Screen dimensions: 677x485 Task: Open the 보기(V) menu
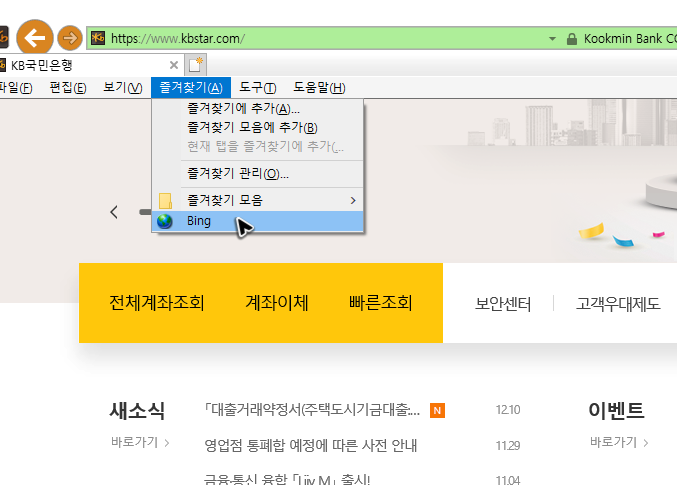pos(123,88)
